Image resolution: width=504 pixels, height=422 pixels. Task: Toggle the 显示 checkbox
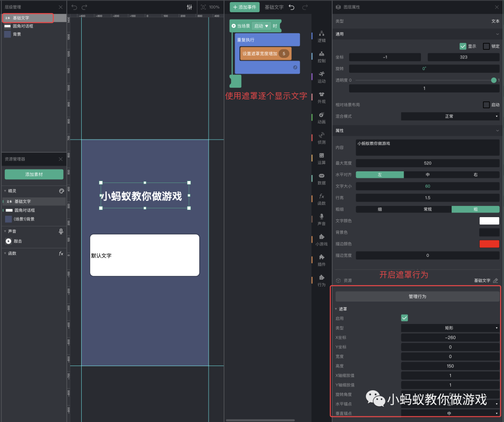pos(463,46)
